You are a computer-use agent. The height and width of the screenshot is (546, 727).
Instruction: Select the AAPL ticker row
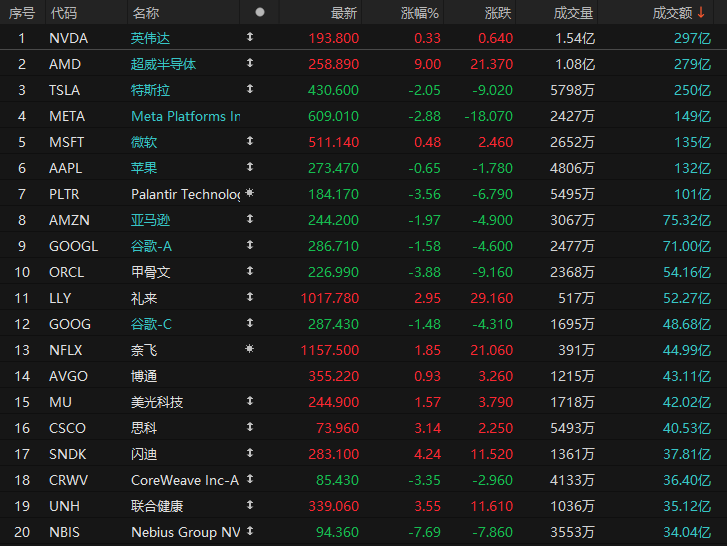click(x=65, y=168)
